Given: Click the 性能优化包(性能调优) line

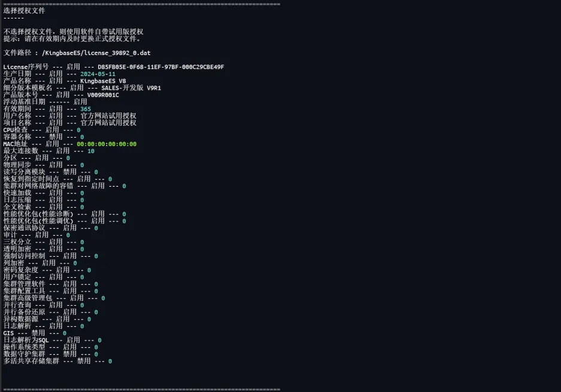Looking at the screenshot, I should pyautogui.click(x=65, y=221).
